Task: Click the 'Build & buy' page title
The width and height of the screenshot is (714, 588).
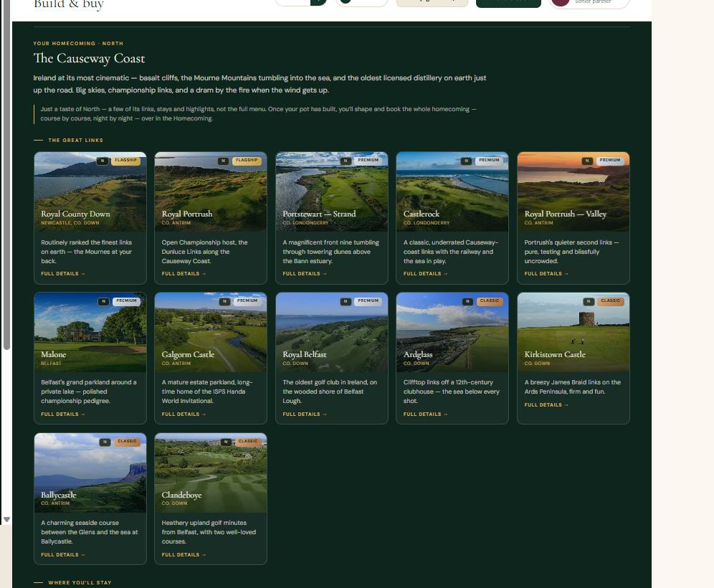Action: (69, 4)
